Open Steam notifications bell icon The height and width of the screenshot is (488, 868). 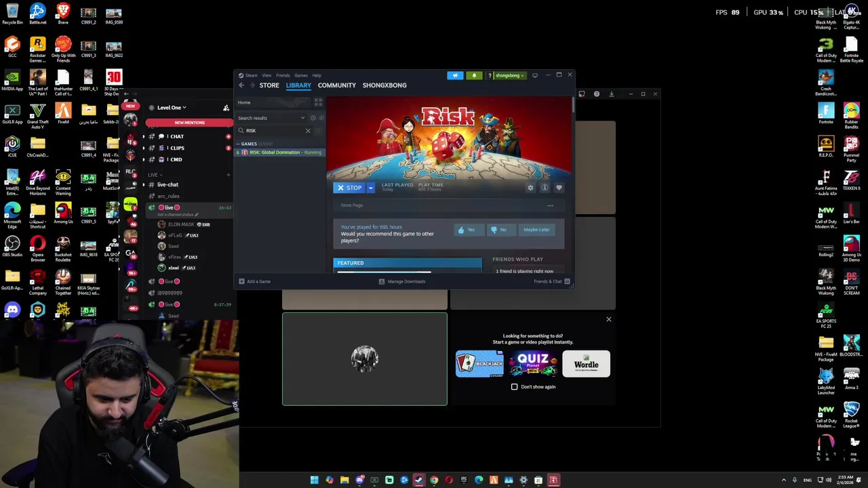coord(474,75)
